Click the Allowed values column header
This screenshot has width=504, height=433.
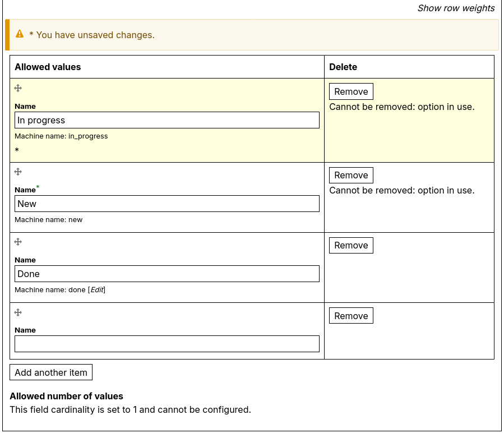[48, 66]
